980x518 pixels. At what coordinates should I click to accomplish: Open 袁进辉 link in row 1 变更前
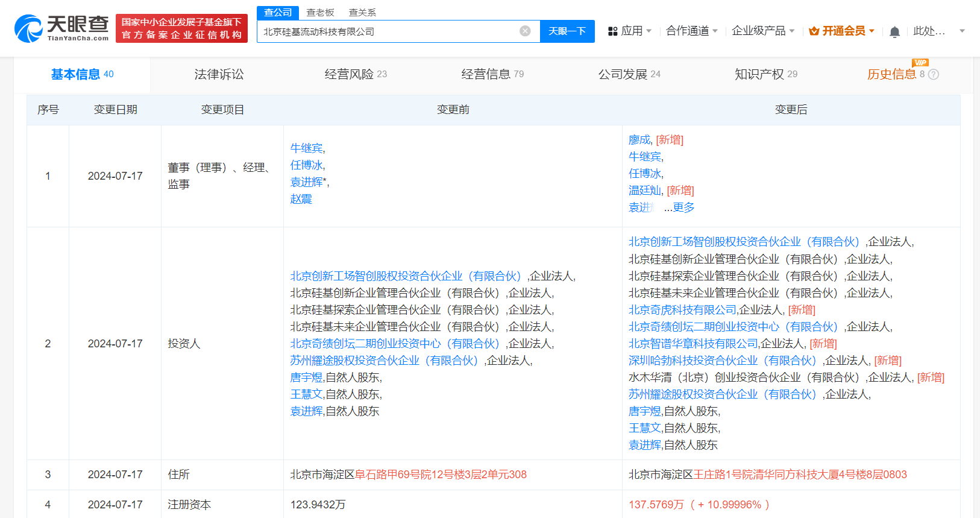[306, 182]
